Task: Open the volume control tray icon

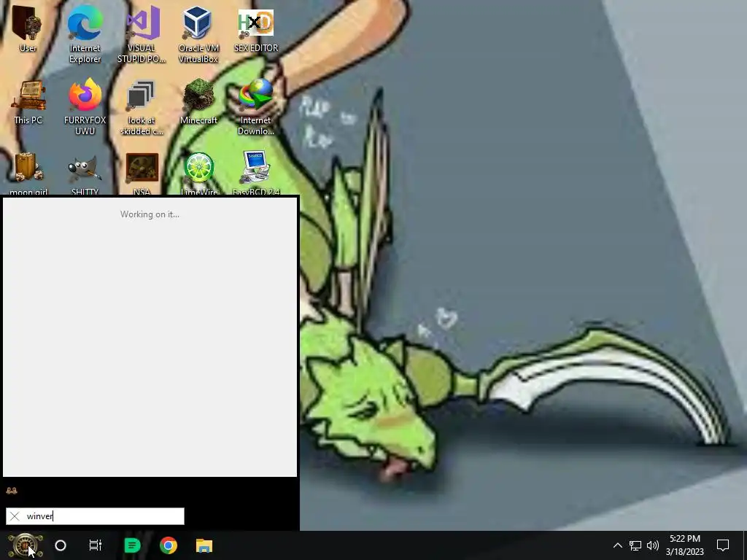Action: pyautogui.click(x=653, y=545)
